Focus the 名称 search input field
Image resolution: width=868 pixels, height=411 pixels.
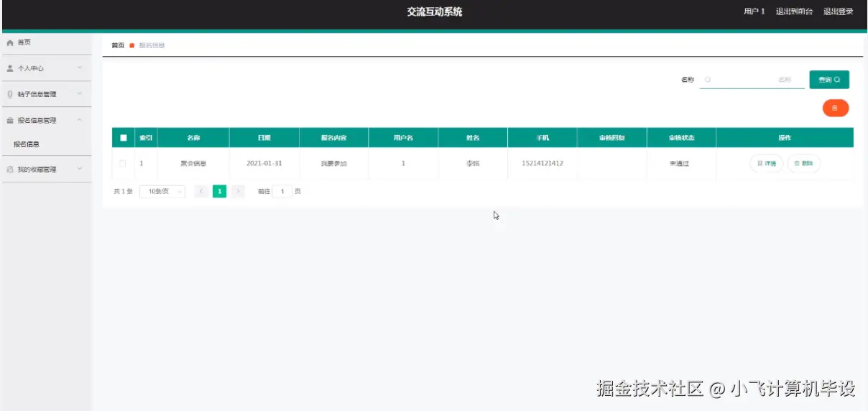(x=752, y=80)
